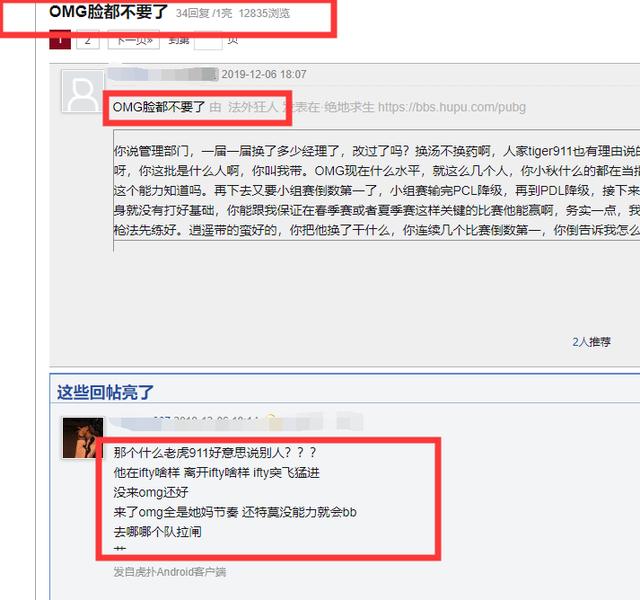Click the blurred username of the original poster
Viewport: 640px width, 600px height.
pos(162,74)
